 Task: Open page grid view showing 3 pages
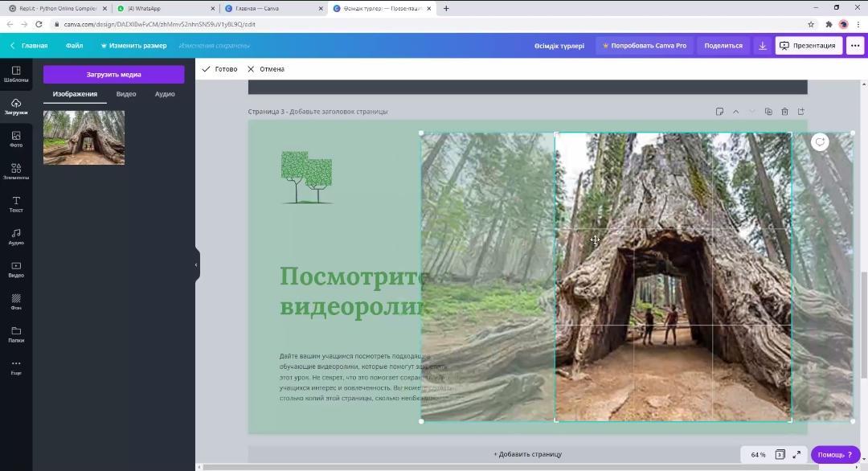tap(780, 454)
